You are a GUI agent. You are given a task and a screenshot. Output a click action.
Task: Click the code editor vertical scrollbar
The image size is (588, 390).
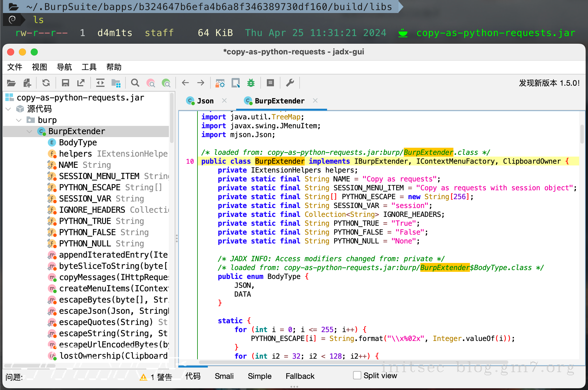tap(582, 134)
